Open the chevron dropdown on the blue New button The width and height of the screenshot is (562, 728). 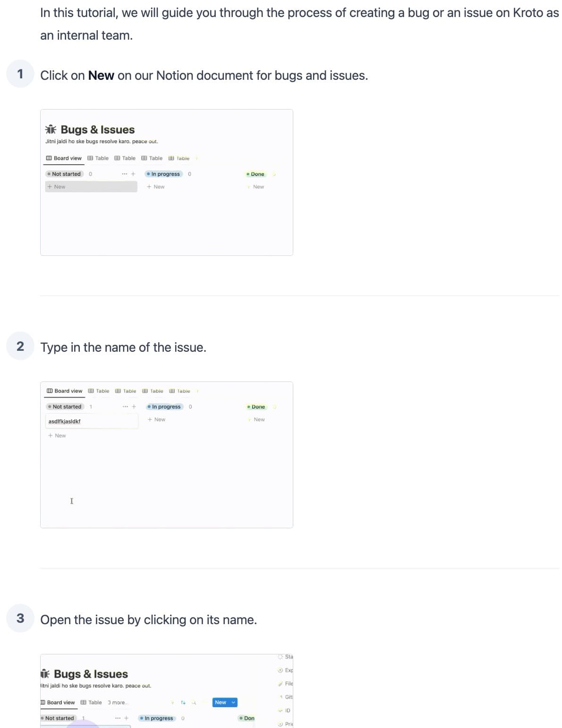[233, 702]
